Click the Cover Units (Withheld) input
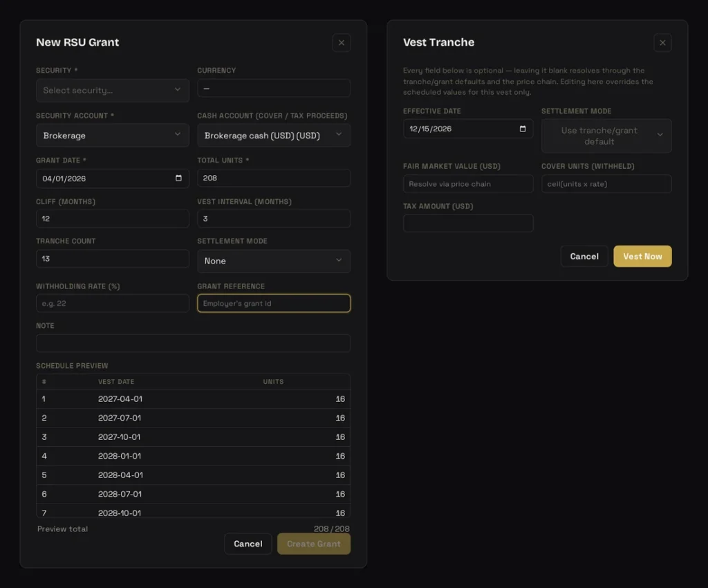The width and height of the screenshot is (708, 588). coord(606,184)
